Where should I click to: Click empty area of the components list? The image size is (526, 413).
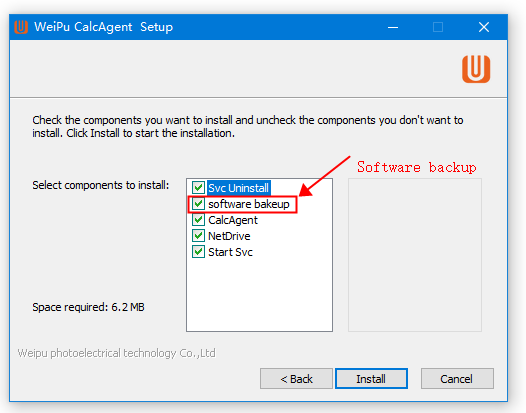[x=259, y=295]
